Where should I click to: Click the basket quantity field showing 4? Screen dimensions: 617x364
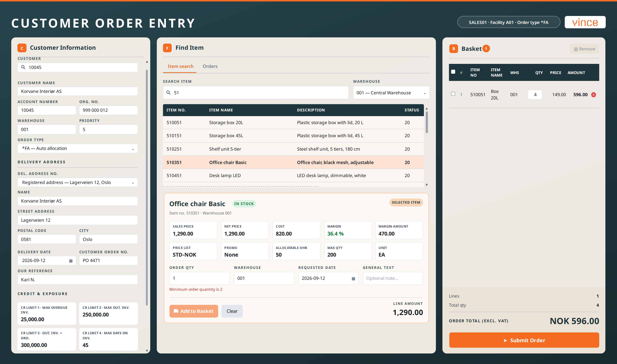pos(535,95)
